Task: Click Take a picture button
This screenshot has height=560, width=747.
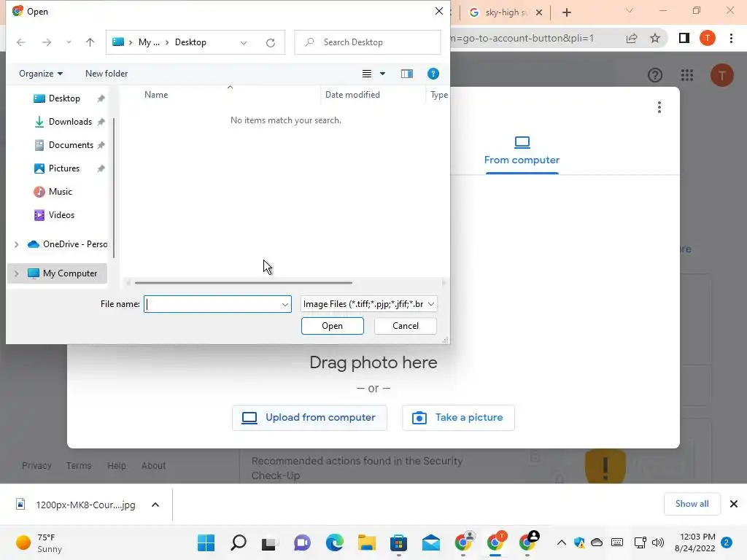Action: coord(458,418)
